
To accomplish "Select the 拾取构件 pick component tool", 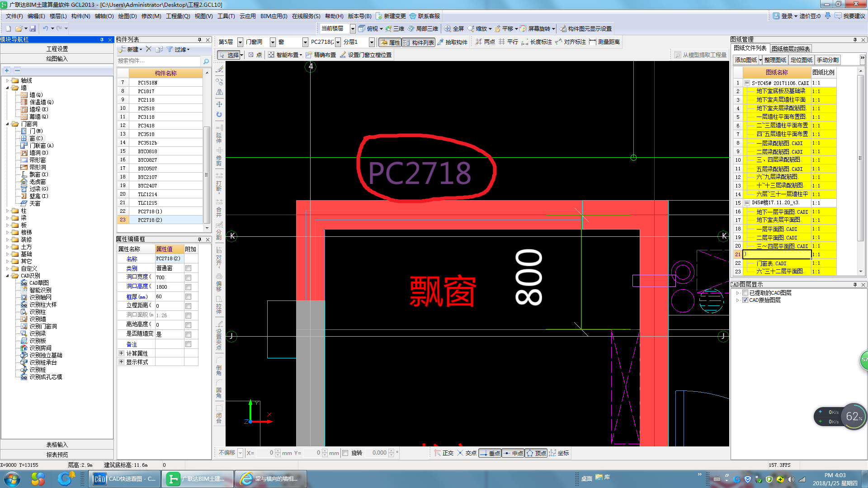I will 453,42.
